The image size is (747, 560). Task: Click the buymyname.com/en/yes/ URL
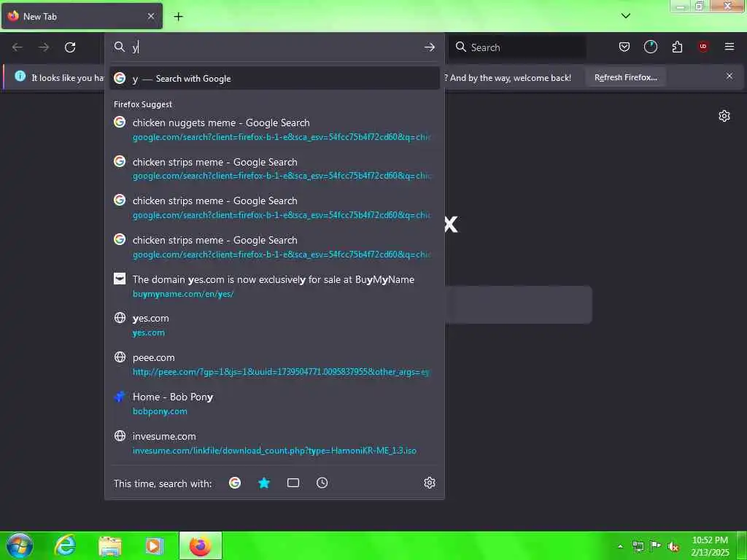[183, 294]
